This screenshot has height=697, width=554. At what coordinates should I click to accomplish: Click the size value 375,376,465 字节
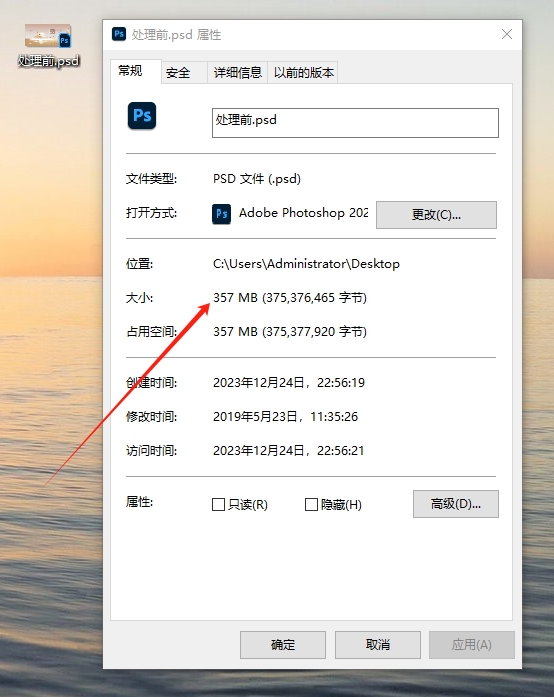315,298
